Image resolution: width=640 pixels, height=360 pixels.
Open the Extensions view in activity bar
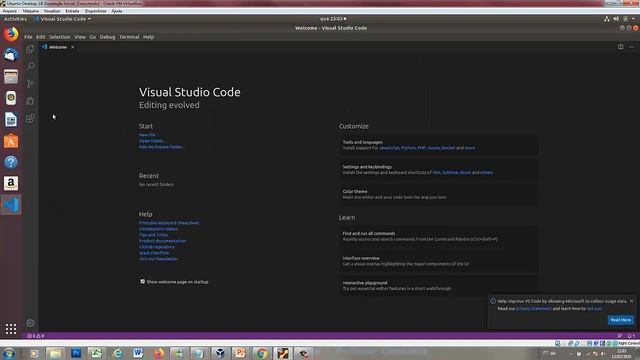click(x=30, y=119)
